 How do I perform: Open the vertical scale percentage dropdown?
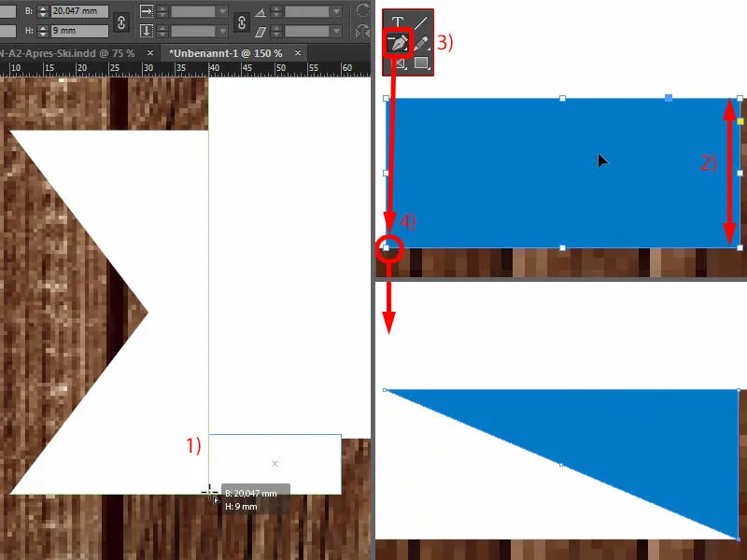(x=222, y=32)
